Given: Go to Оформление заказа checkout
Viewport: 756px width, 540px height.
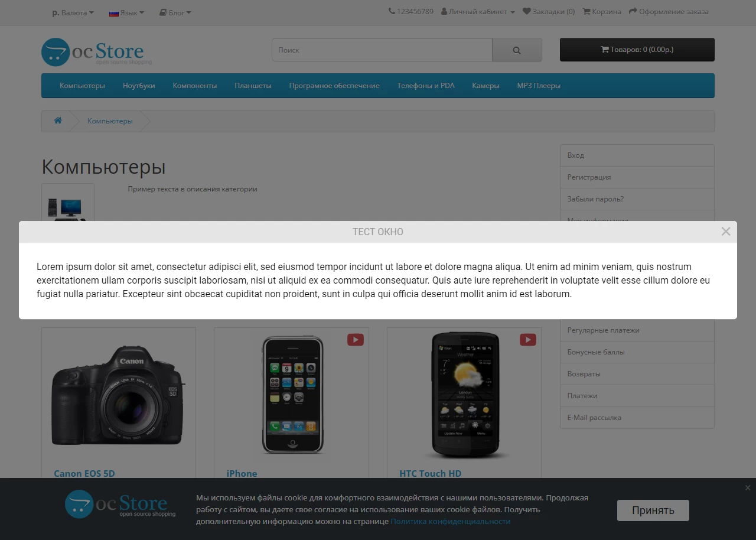Looking at the screenshot, I should tap(669, 12).
